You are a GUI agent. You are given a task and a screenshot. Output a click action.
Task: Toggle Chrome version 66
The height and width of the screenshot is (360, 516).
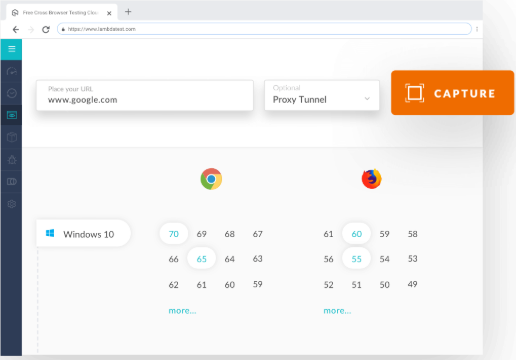click(x=173, y=259)
